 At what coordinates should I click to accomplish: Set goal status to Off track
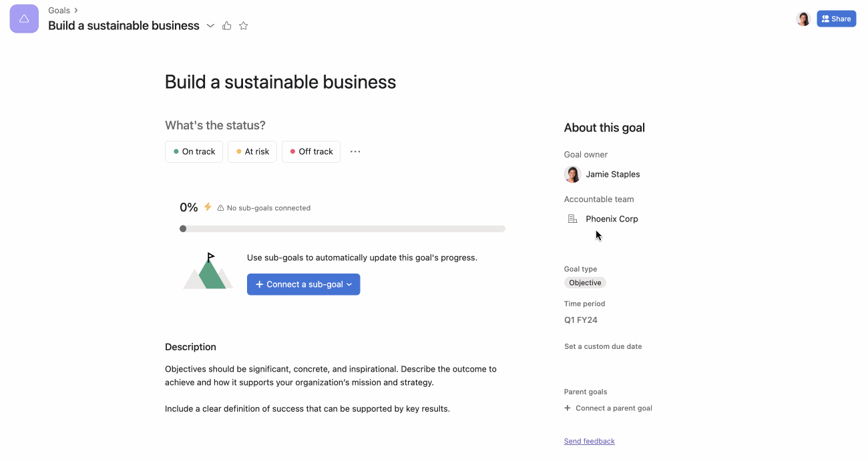[310, 151]
